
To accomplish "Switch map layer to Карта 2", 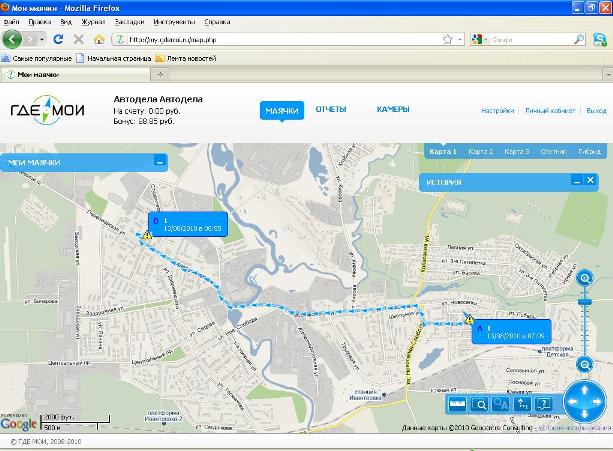I will point(479,152).
